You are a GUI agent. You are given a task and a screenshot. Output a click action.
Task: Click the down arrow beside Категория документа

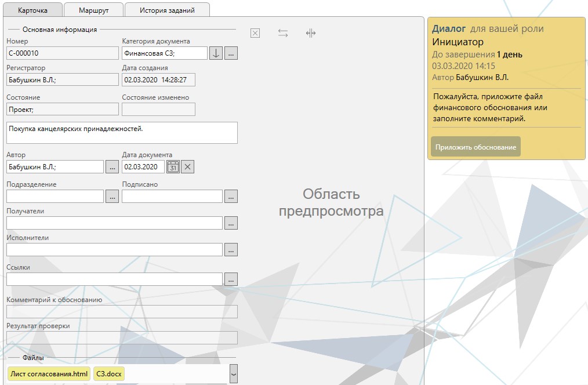coord(216,53)
